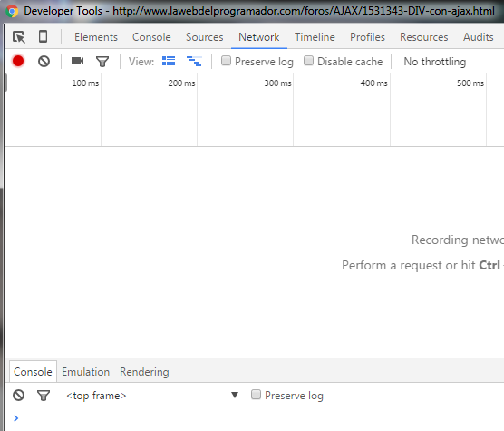Open console filter funnel icon
Viewport: 504px width, 431px height.
(x=44, y=396)
